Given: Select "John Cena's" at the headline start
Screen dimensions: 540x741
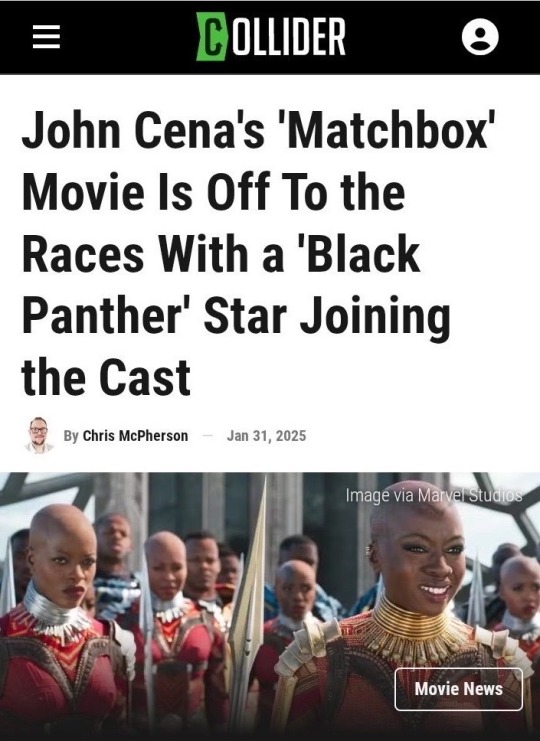Looking at the screenshot, I should coord(143,131).
